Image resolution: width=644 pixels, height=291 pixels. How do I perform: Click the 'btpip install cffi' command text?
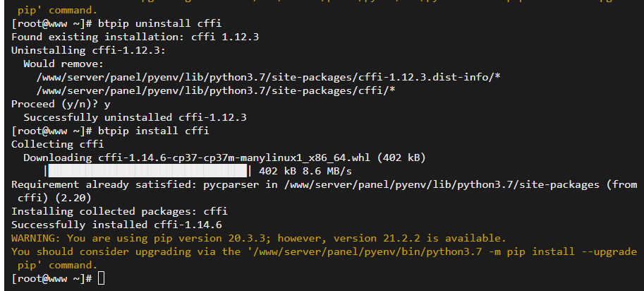pos(154,131)
